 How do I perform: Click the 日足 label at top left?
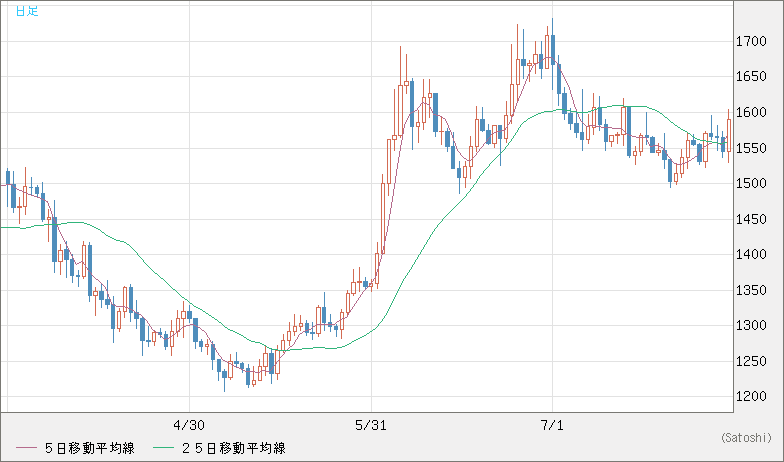coord(27,11)
